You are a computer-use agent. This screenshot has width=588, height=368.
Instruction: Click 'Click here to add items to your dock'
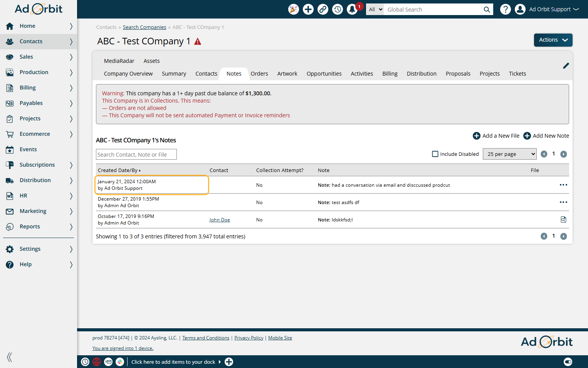pyautogui.click(x=173, y=362)
